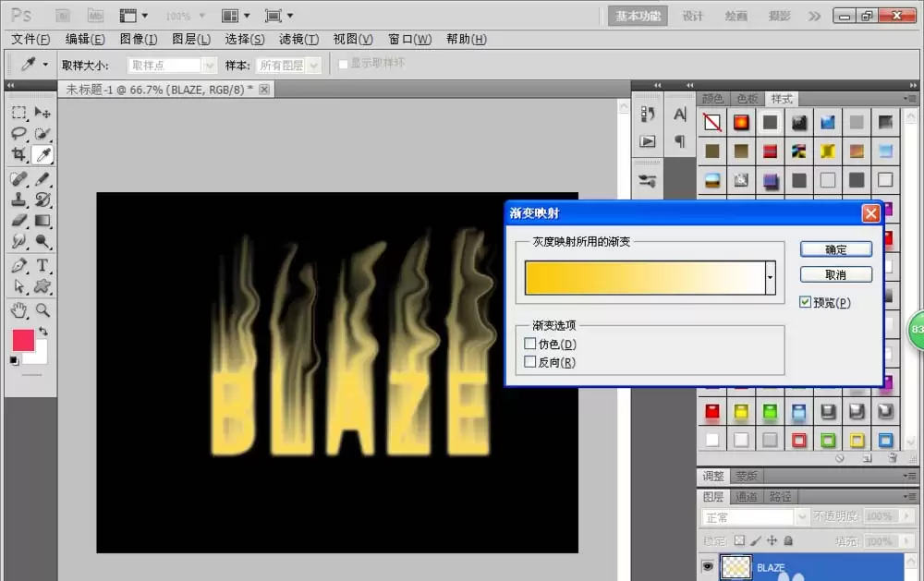This screenshot has width=924, height=581.
Task: Select the Pen tool
Action: point(18,265)
